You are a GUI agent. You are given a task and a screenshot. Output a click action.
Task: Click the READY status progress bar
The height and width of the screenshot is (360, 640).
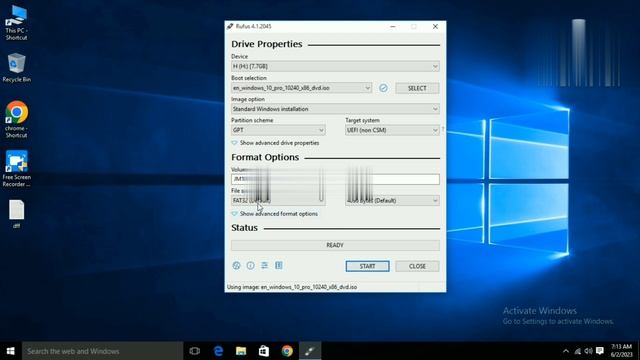pos(335,245)
